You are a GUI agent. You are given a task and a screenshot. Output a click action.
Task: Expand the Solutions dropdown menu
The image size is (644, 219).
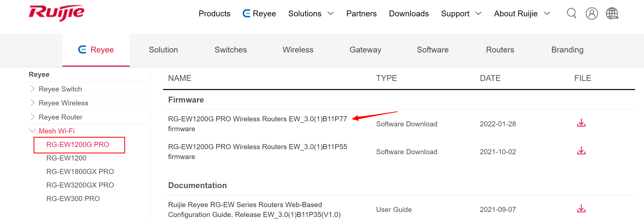(x=331, y=14)
